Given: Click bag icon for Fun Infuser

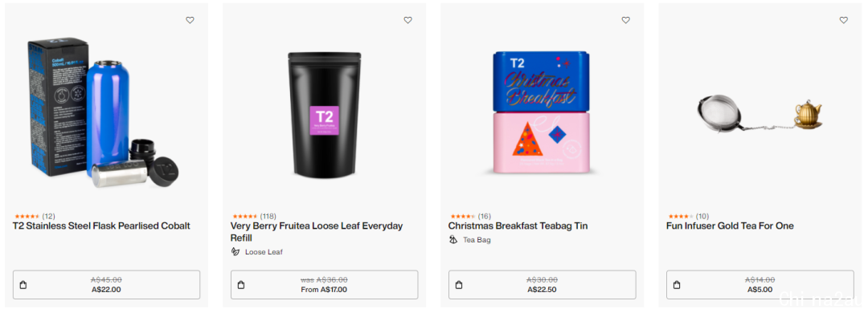Looking at the screenshot, I should coord(677,285).
